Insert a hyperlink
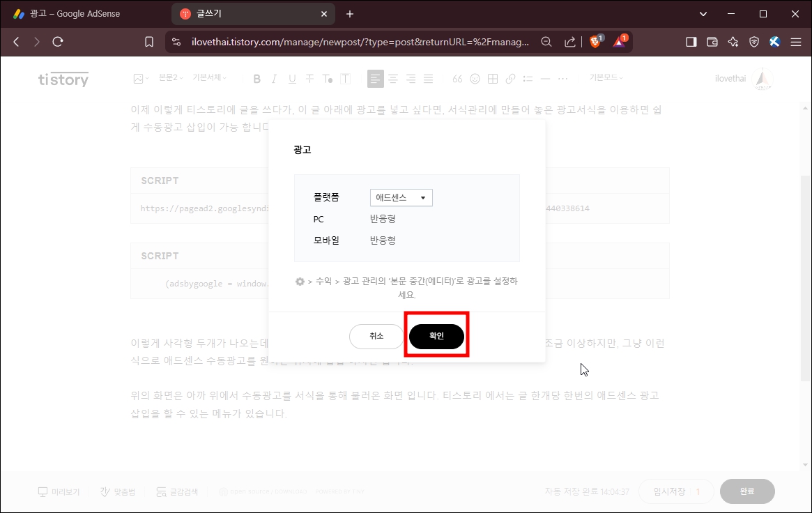Viewport: 812px width, 513px height. (510, 78)
